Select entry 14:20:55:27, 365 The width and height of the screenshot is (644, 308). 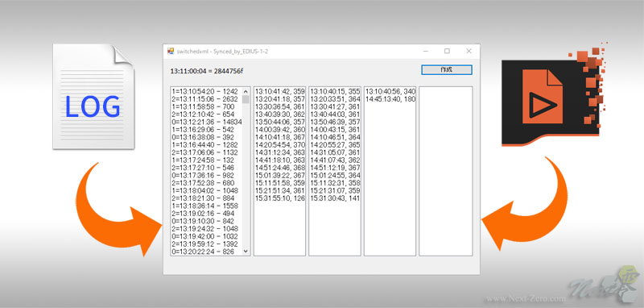click(335, 145)
